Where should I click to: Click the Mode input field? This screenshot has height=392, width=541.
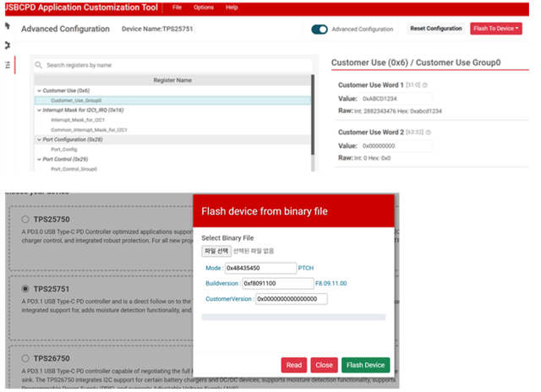point(260,268)
